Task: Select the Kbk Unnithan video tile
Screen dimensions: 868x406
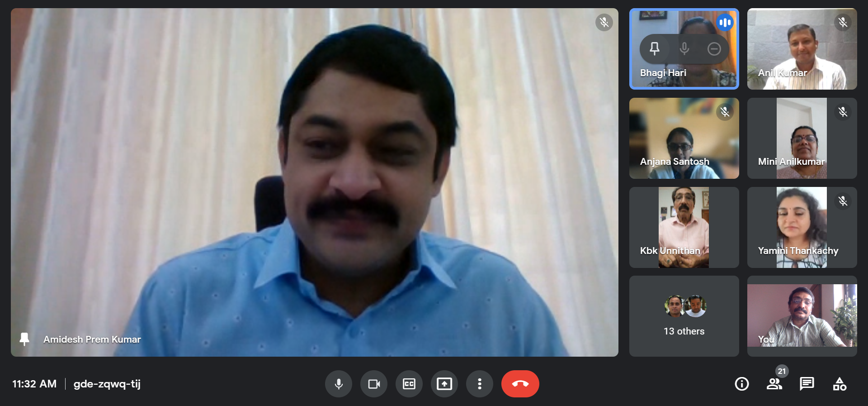Action: click(684, 227)
